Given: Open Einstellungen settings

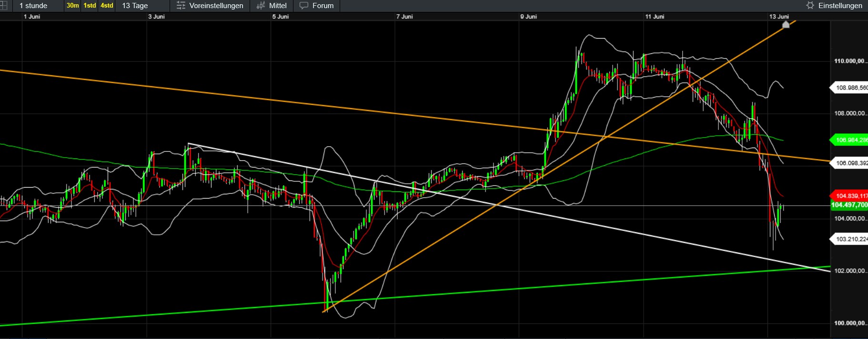Looking at the screenshot, I should click(x=834, y=6).
